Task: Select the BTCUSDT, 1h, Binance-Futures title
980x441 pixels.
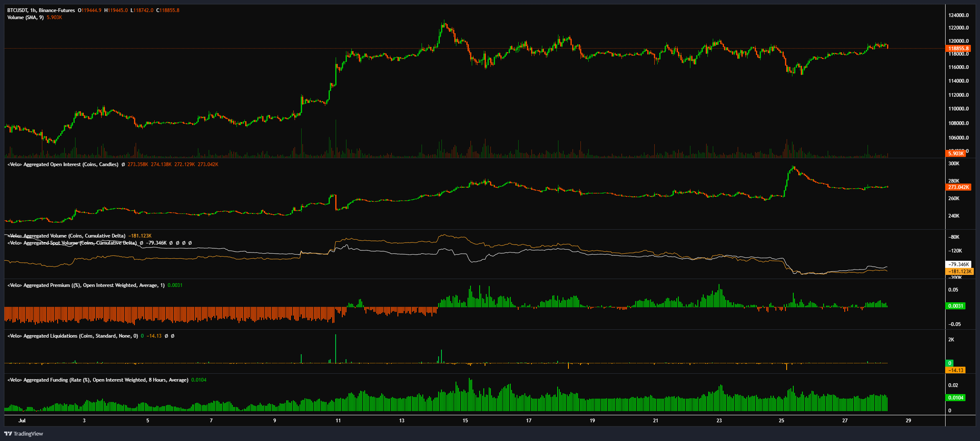Action: point(41,10)
